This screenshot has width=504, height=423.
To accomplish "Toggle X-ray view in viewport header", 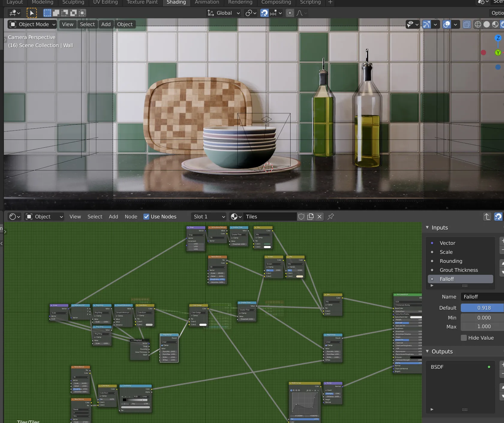I will click(467, 24).
